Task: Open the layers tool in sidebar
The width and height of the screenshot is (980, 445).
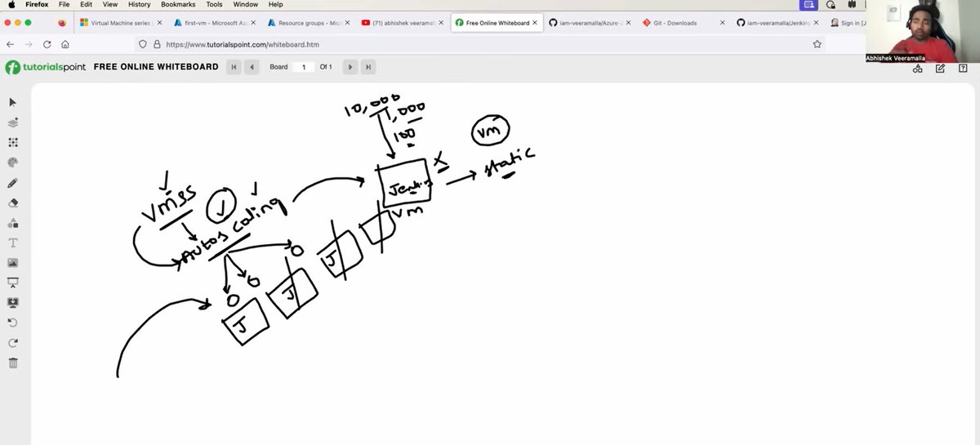Action: [13, 122]
